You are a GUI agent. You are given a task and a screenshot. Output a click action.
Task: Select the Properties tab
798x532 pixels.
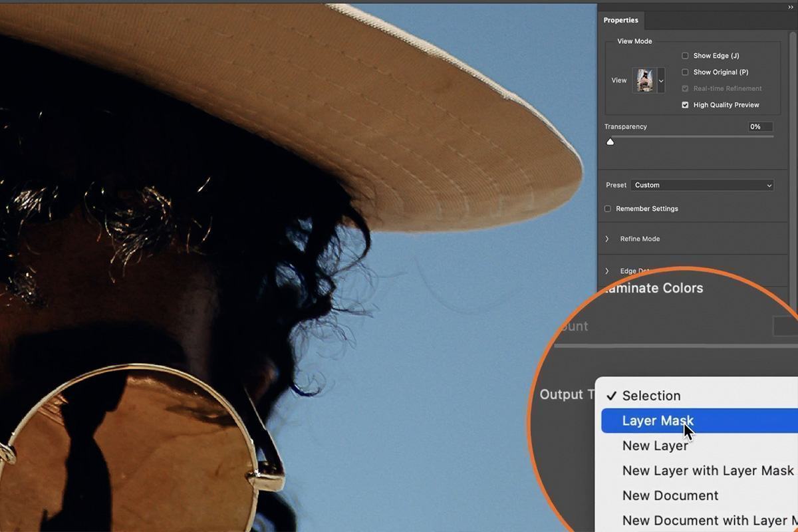[x=620, y=21]
